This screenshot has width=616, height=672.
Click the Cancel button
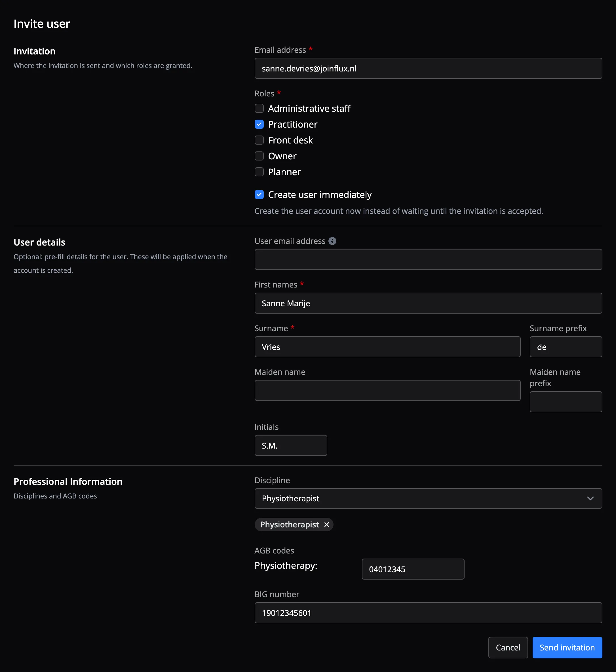click(508, 647)
